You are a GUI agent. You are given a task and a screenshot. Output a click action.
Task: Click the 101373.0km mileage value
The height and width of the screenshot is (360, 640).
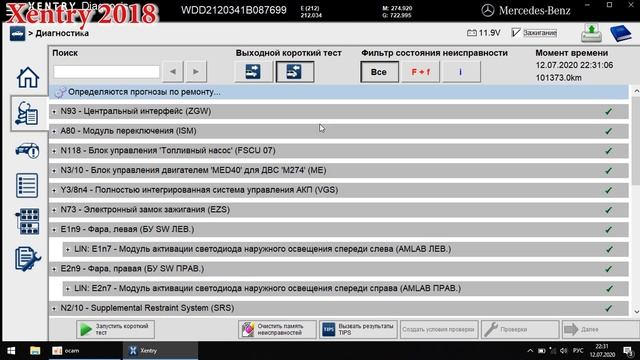click(558, 78)
